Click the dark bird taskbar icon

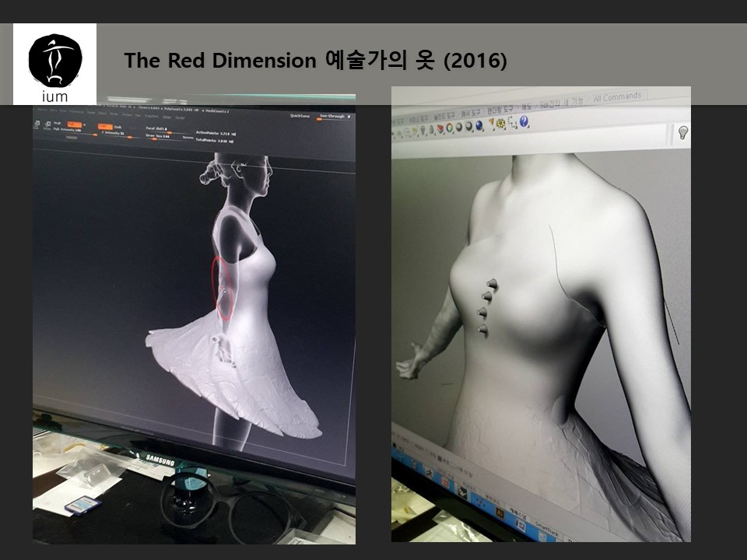tap(462, 491)
